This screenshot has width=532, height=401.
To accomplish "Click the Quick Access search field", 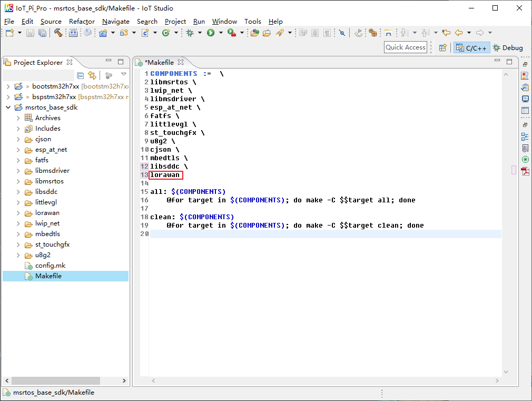I will coord(405,47).
